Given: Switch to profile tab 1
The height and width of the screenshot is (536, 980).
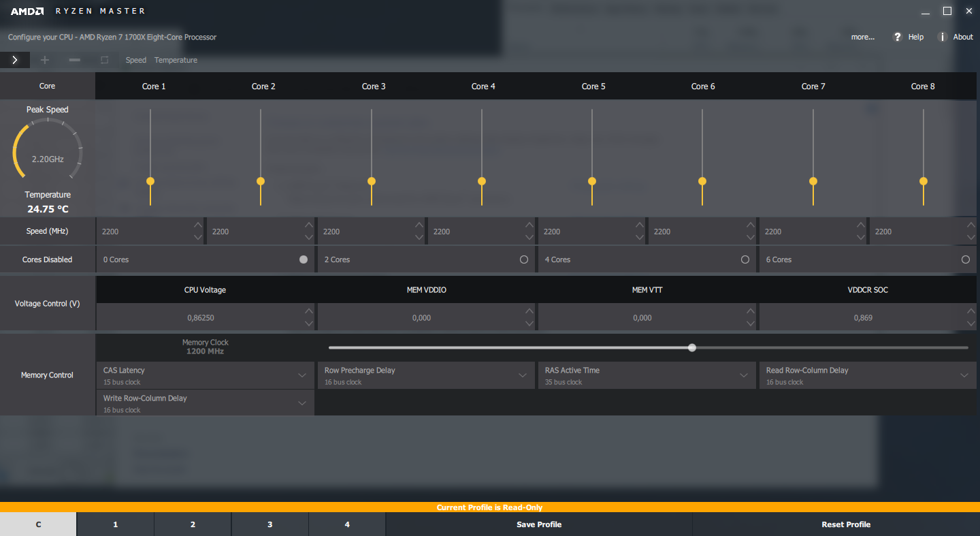Looking at the screenshot, I should tap(116, 524).
